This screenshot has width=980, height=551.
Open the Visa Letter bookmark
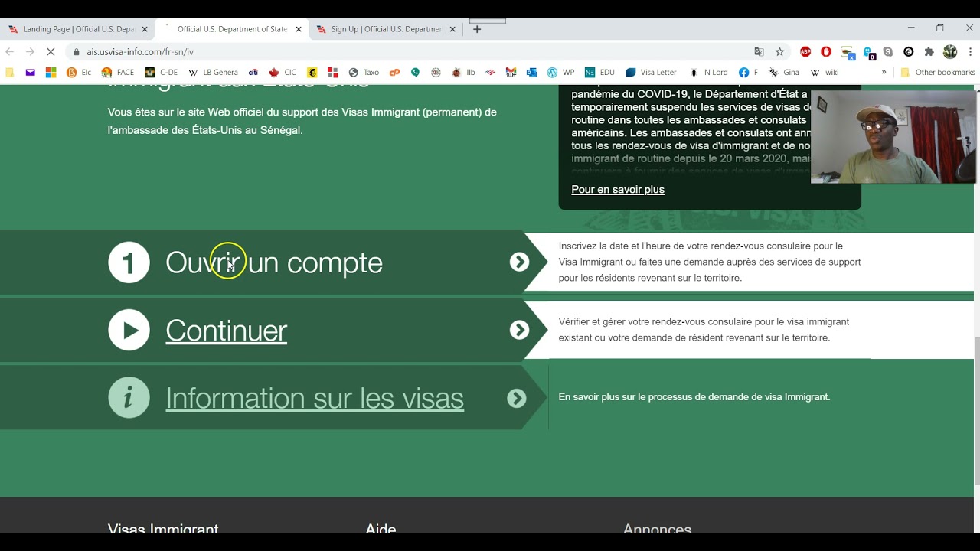pos(652,73)
